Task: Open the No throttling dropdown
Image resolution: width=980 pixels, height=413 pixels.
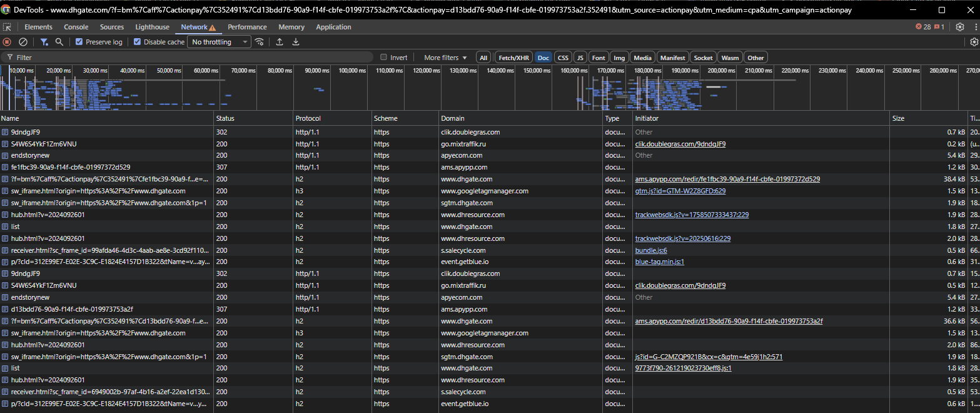Action: click(218, 42)
